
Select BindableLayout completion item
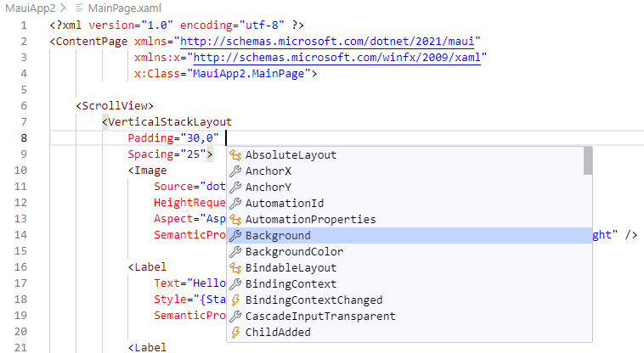click(410, 268)
